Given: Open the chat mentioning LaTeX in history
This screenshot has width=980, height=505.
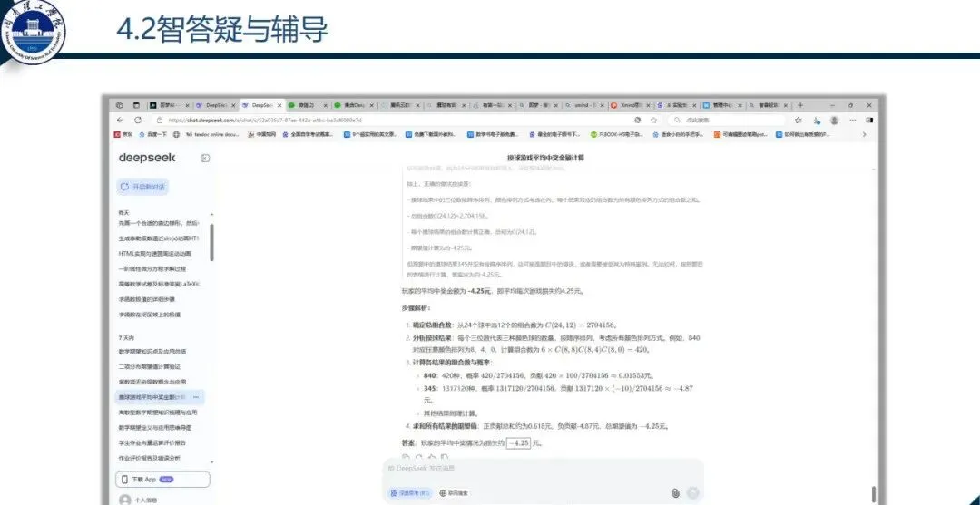Looking at the screenshot, I should pyautogui.click(x=158, y=284).
